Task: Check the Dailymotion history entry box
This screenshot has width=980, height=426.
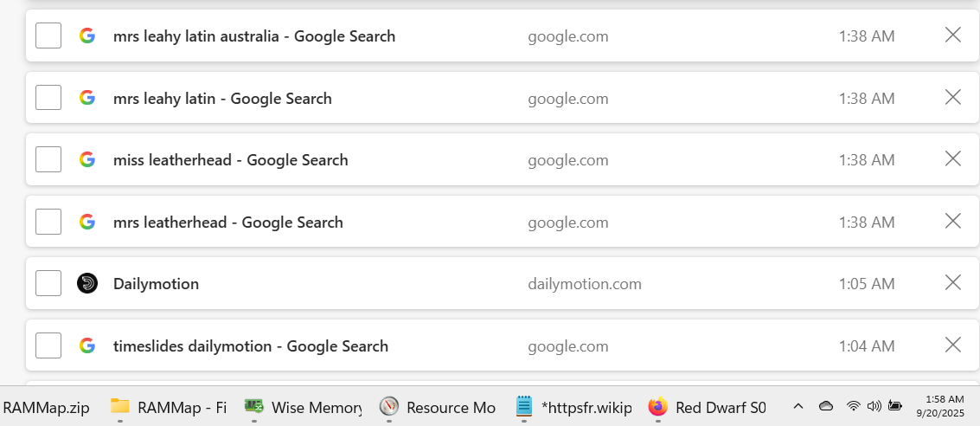Action: point(48,283)
